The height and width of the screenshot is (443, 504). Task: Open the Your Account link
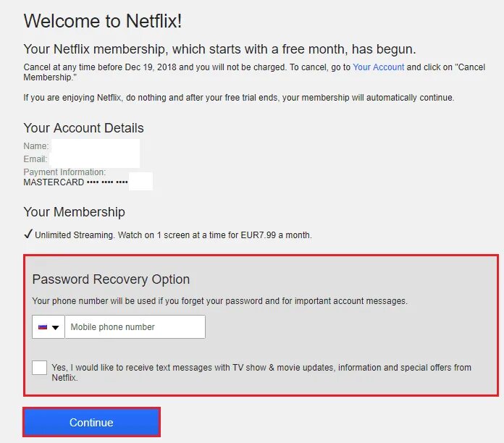click(x=378, y=67)
